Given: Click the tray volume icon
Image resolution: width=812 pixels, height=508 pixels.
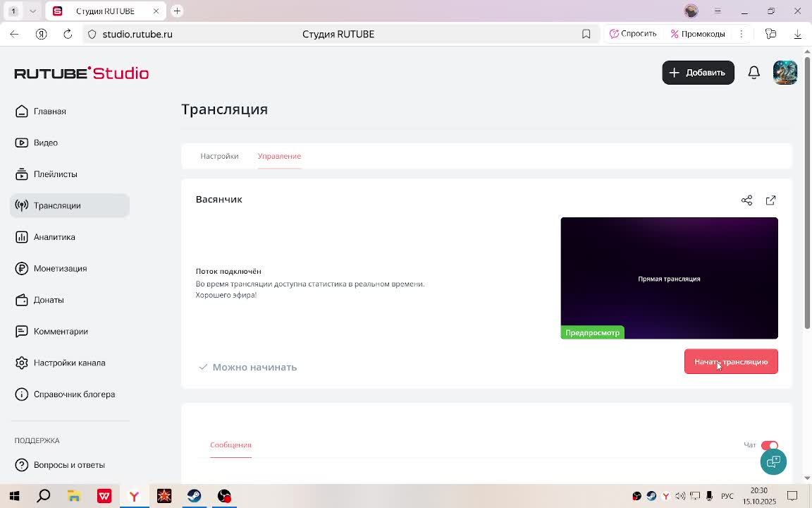Looking at the screenshot, I should (680, 496).
